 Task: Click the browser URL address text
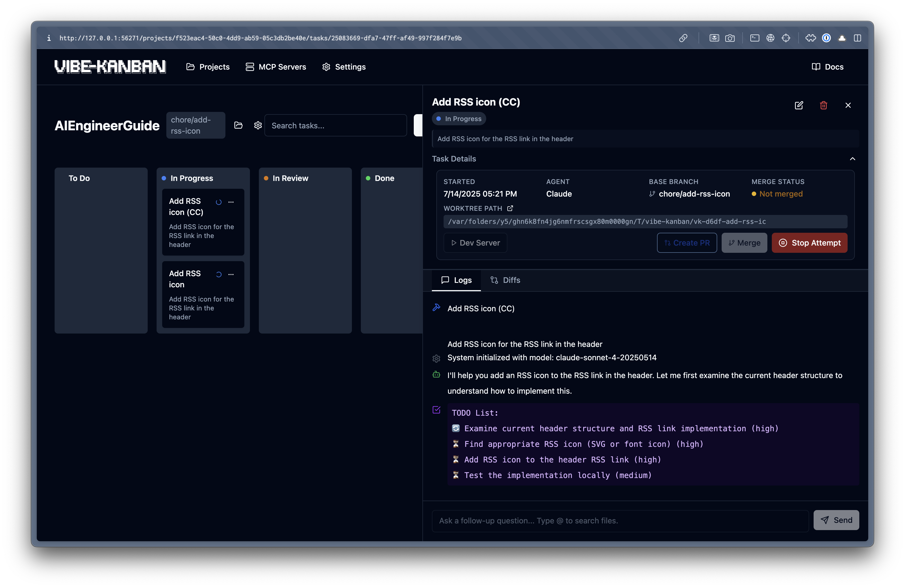coord(261,38)
